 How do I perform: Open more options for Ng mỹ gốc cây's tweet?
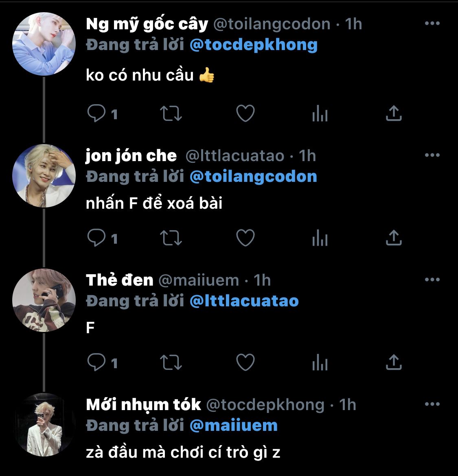432,23
